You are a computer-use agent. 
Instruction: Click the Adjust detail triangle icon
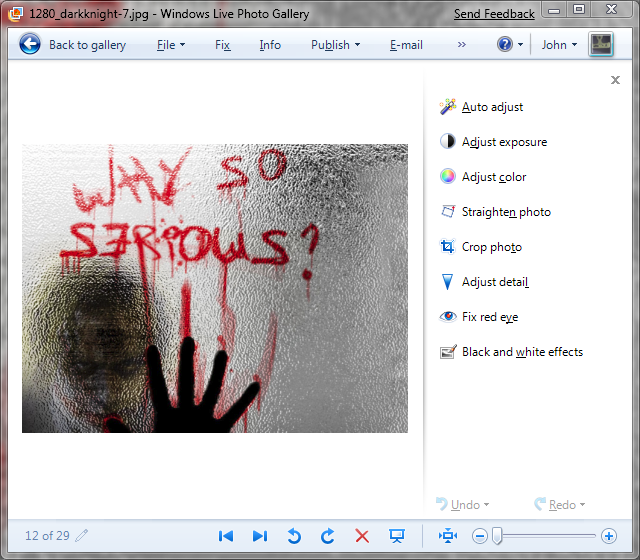pyautogui.click(x=447, y=282)
